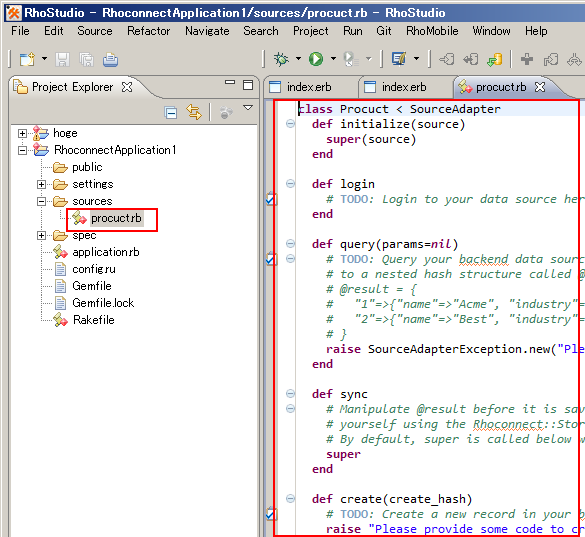Close the procuct.rb editor tab
This screenshot has height=537, width=585.
pyautogui.click(x=539, y=87)
